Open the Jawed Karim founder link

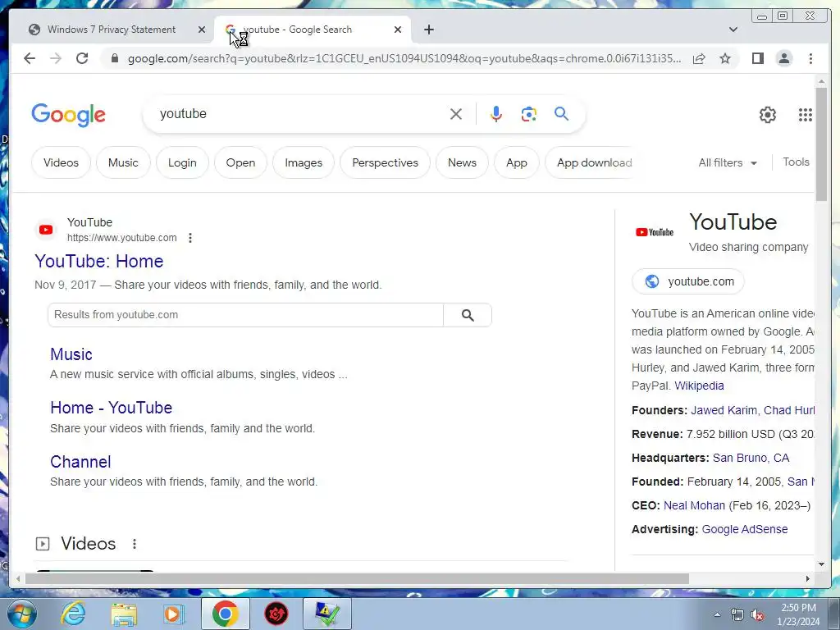tap(724, 410)
